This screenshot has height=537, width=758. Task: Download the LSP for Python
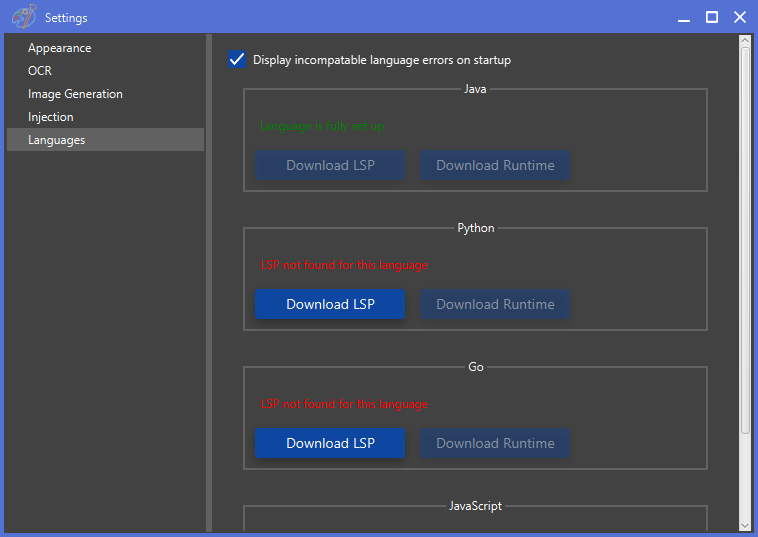pyautogui.click(x=330, y=304)
